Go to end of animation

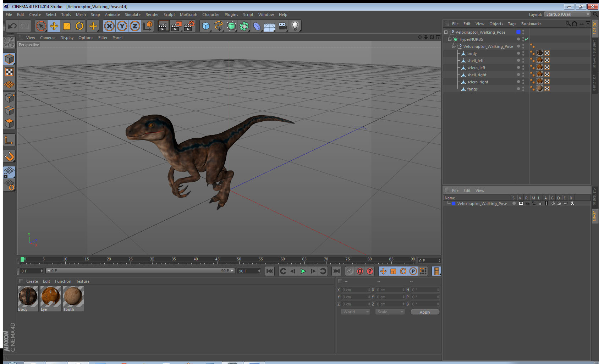point(336,271)
